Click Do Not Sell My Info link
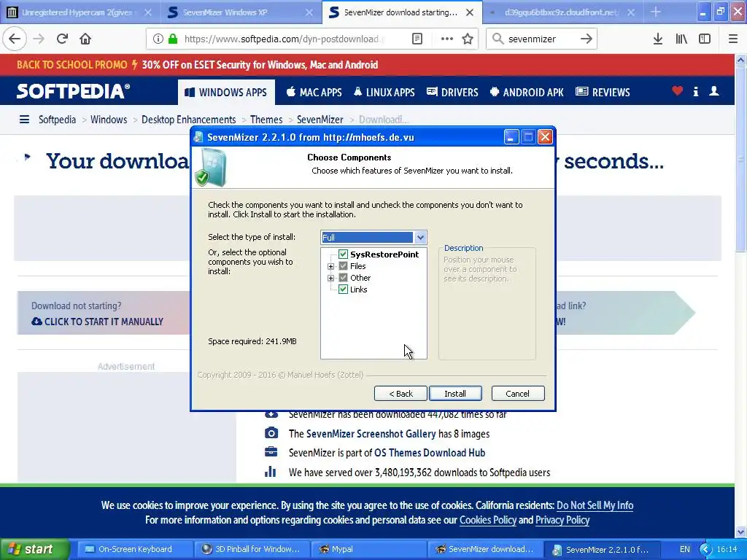 [x=595, y=505]
